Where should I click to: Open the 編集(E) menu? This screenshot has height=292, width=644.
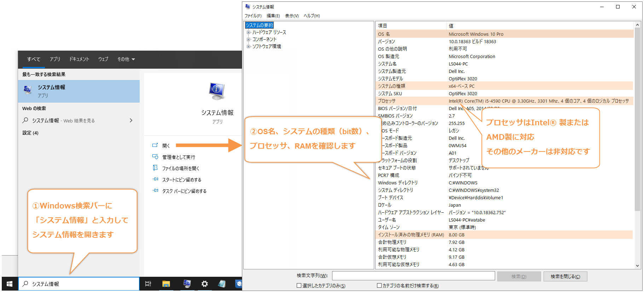[x=273, y=16]
